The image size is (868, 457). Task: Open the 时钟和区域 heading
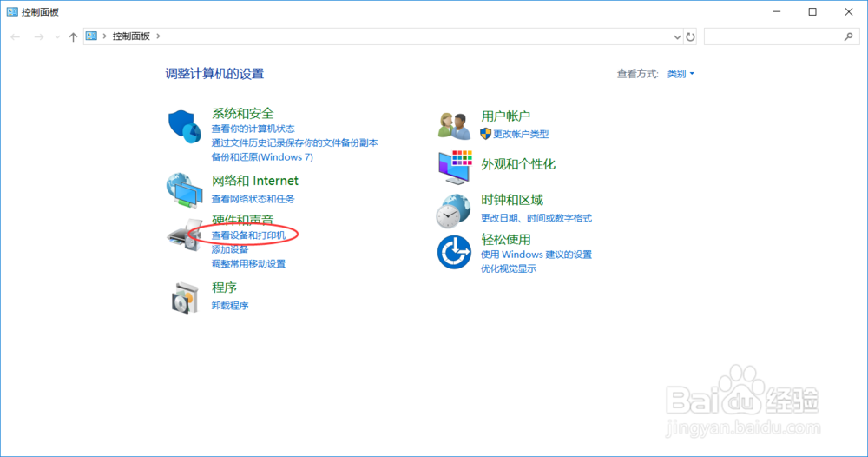[x=512, y=200]
